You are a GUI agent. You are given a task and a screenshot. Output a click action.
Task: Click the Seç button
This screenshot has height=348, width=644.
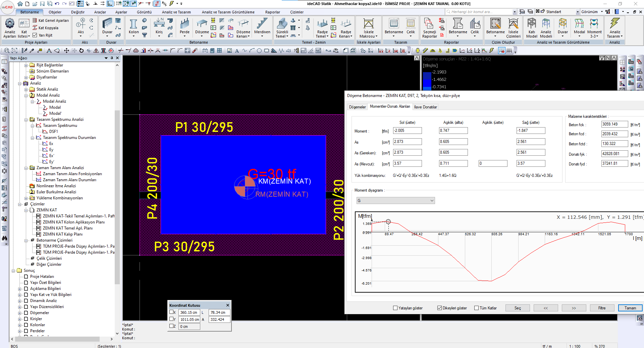[518, 308]
